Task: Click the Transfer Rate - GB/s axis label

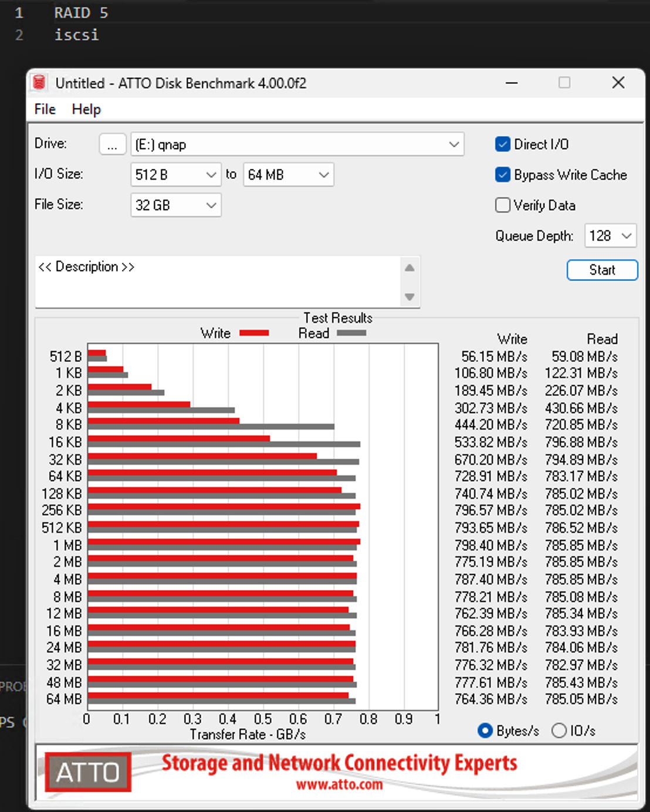Action: coord(248,735)
